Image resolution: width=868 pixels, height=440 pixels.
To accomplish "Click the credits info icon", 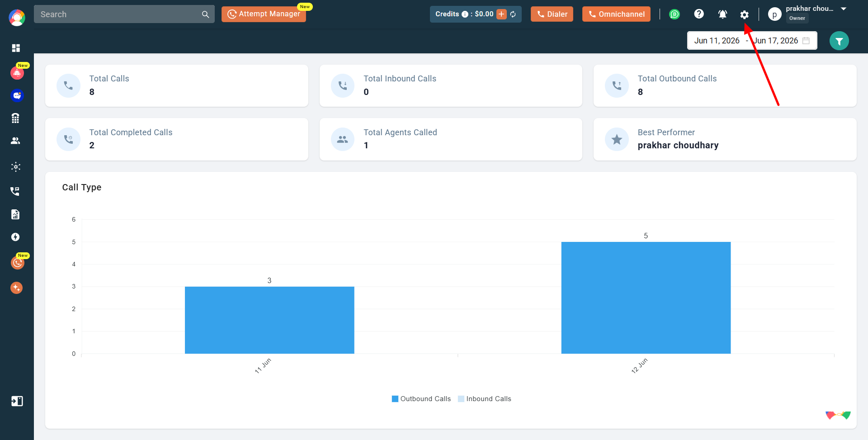I will point(465,14).
